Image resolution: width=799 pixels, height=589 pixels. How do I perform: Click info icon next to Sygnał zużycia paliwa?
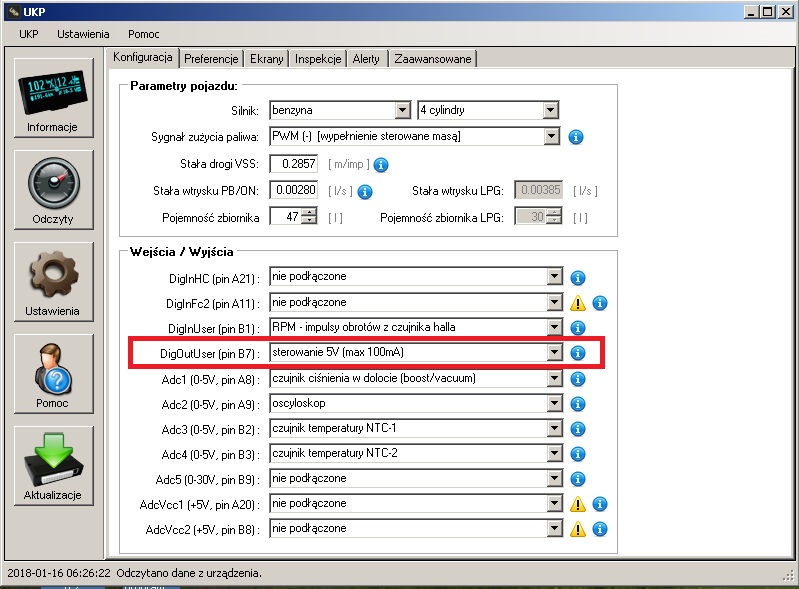(576, 137)
